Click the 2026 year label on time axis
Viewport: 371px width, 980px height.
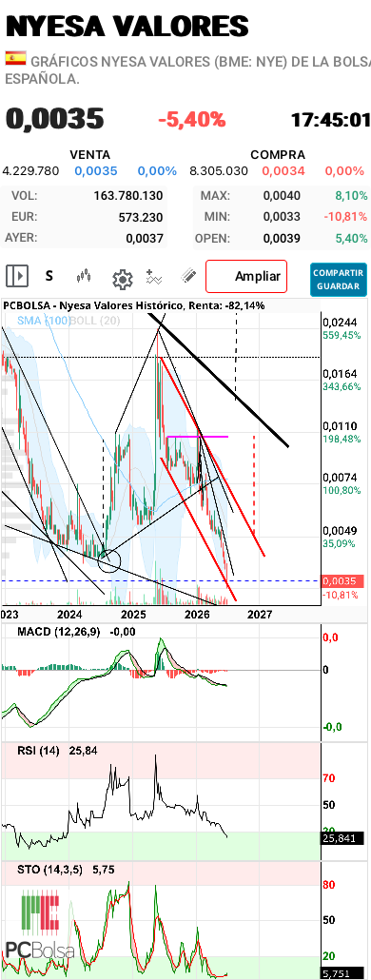197,615
